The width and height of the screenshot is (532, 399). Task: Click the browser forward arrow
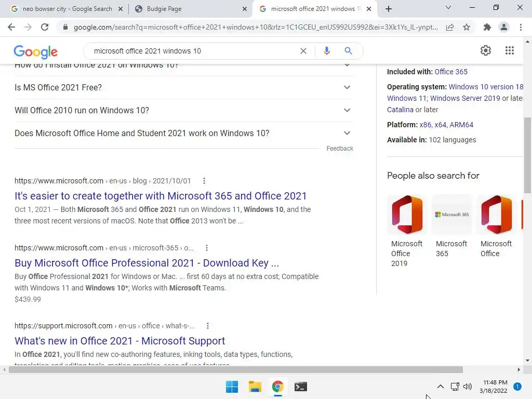tap(28, 27)
